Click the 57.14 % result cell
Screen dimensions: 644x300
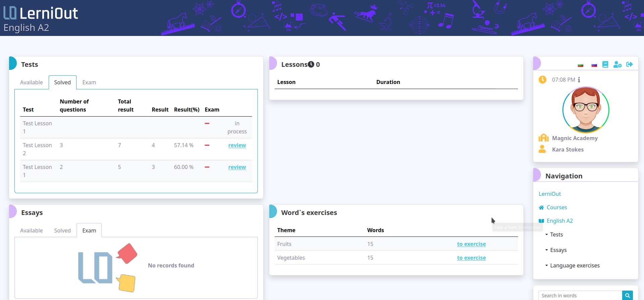click(x=184, y=145)
